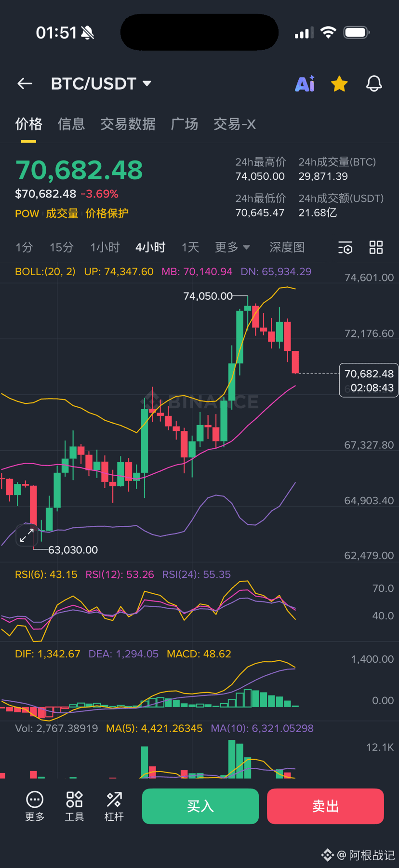The width and height of the screenshot is (399, 868).
Task: Switch to the 交易数据 tab
Action: (128, 124)
